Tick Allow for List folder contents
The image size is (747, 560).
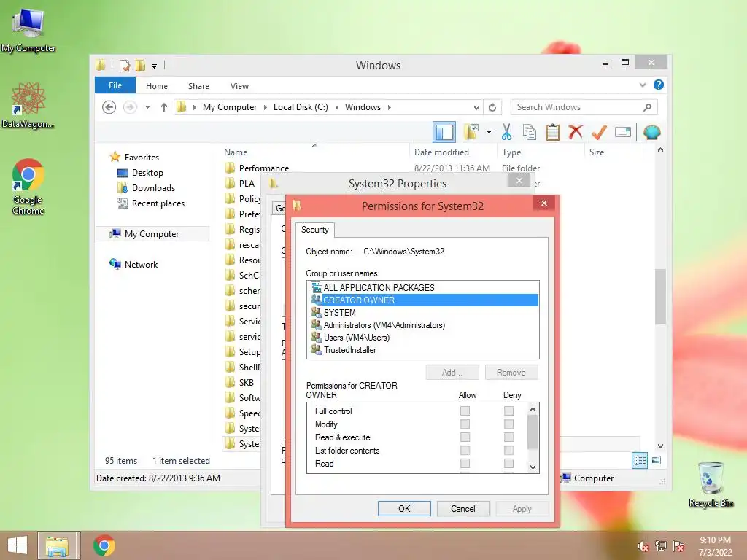pos(465,450)
